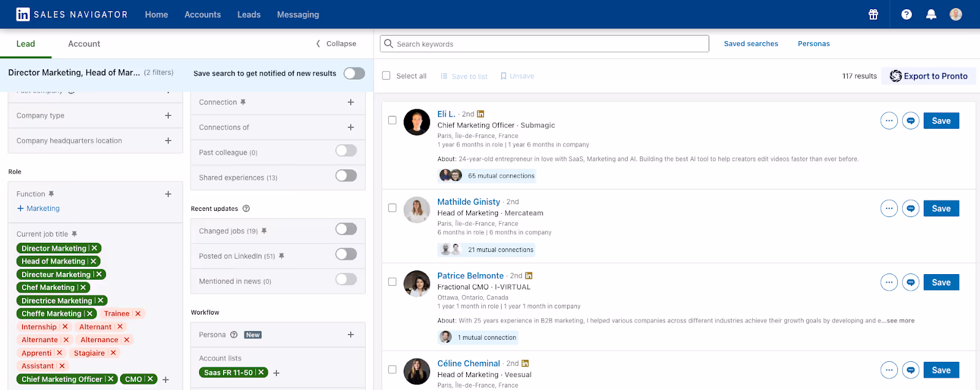Save lead Mathilde Ginisty

click(941, 208)
